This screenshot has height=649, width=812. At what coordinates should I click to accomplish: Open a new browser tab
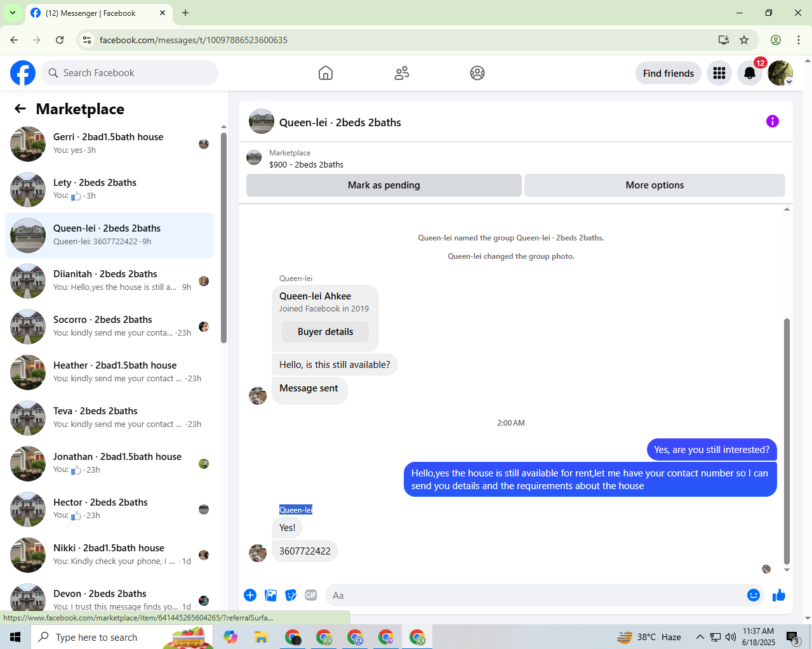click(185, 13)
